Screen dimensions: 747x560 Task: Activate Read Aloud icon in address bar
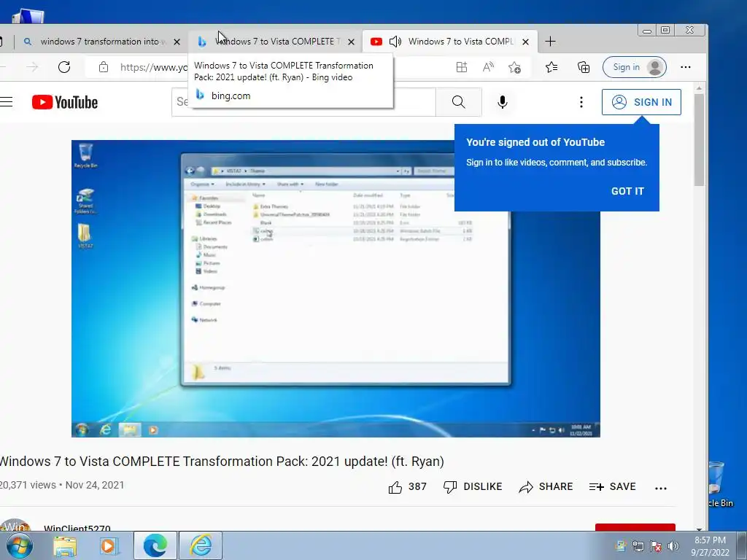coord(488,67)
